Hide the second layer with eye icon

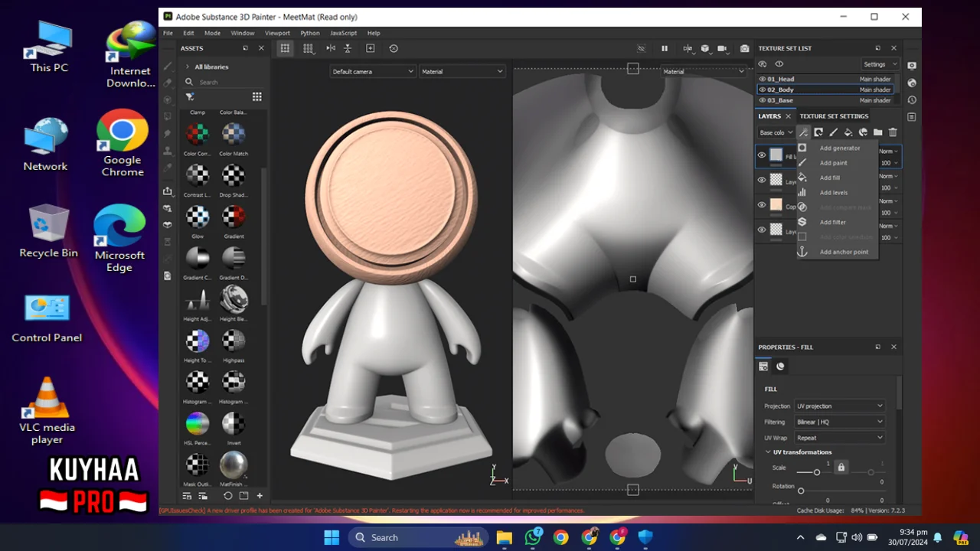click(x=761, y=180)
